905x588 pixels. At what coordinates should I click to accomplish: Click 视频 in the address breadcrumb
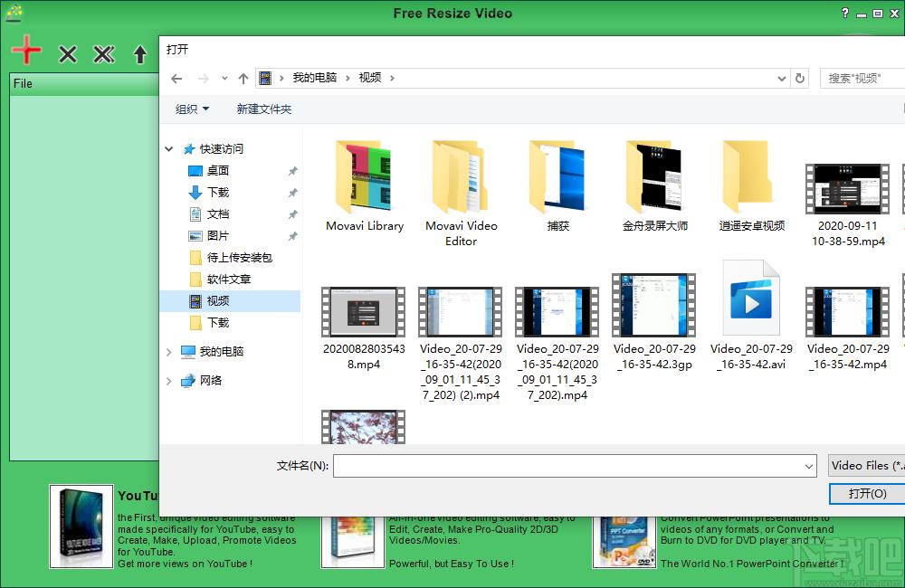pyautogui.click(x=370, y=78)
